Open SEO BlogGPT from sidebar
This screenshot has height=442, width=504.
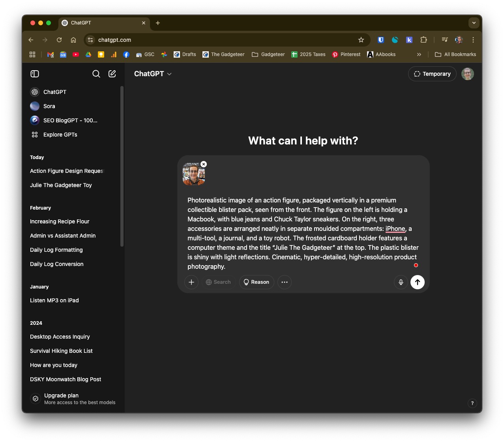click(73, 120)
